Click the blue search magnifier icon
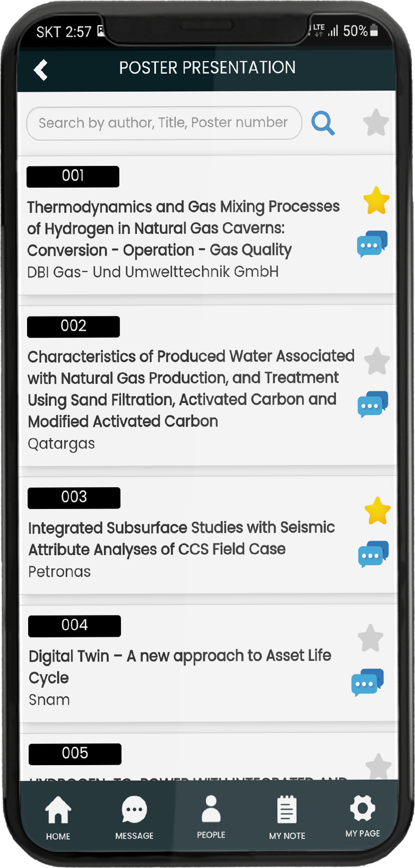 [323, 123]
